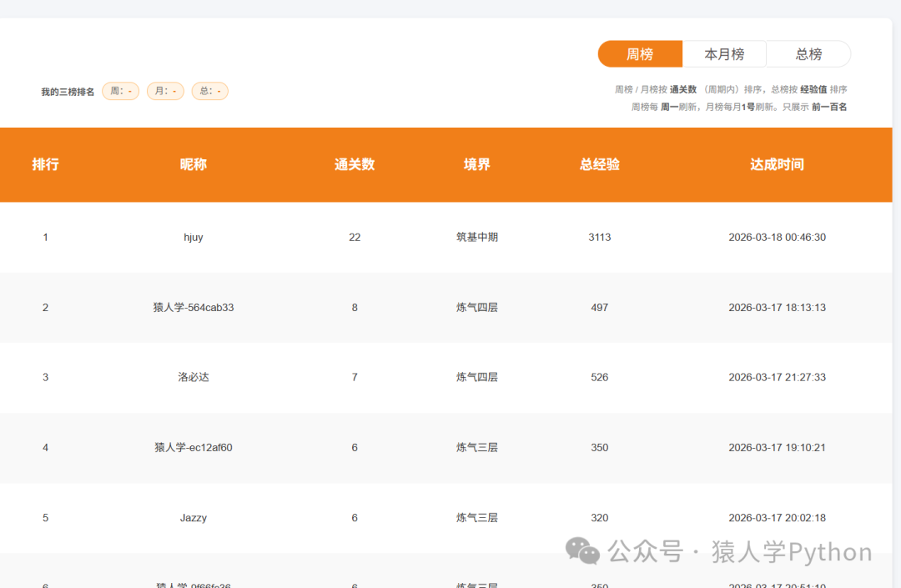901x588 pixels.
Task: Select the 总榜 tab
Action: [x=809, y=54]
